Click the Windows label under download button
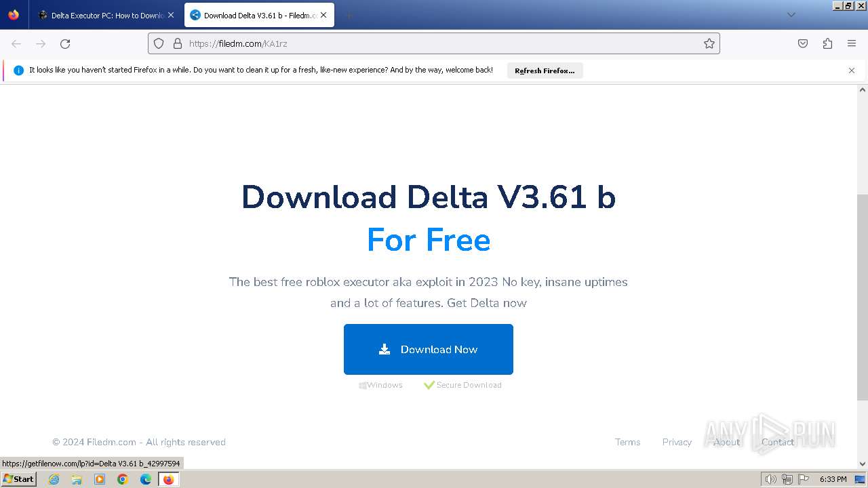The image size is (868, 488). pos(384,385)
